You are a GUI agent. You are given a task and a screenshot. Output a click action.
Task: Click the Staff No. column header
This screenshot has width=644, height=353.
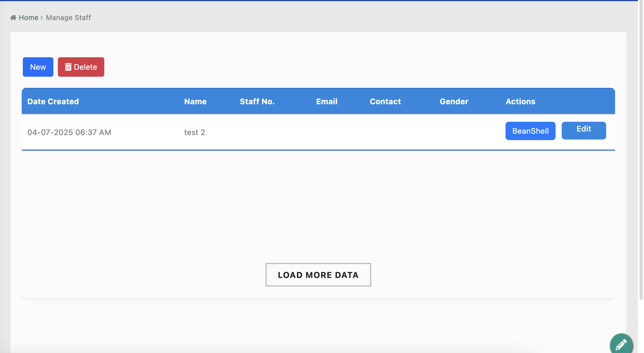pyautogui.click(x=257, y=101)
